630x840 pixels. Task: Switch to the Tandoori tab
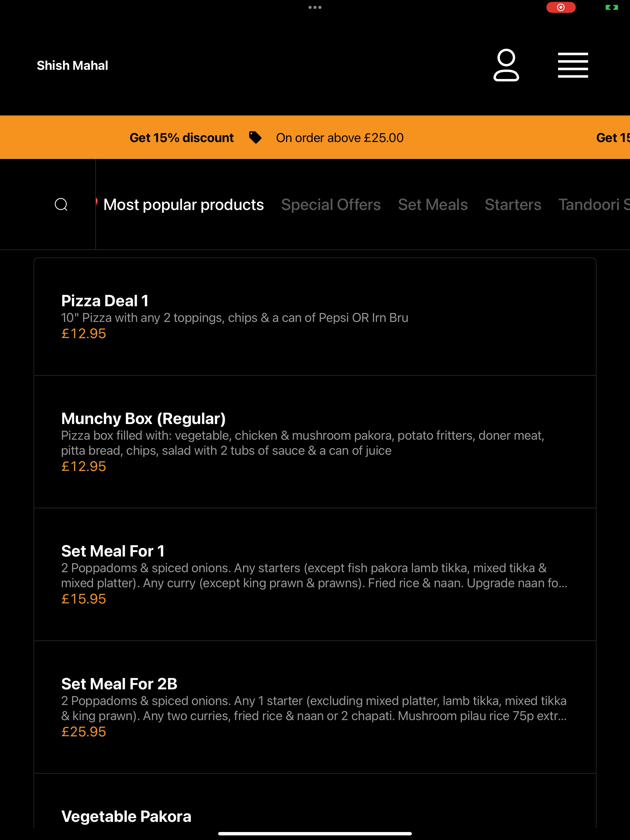tap(594, 205)
